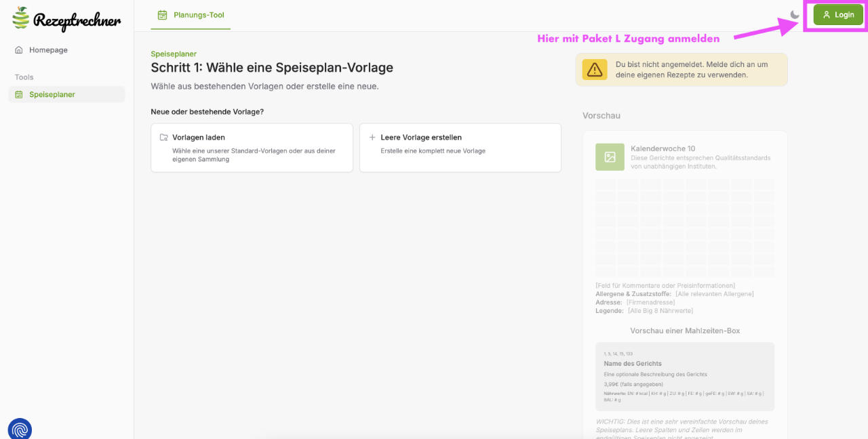Click the Rezeptrechner apple logo icon
The height and width of the screenshot is (439, 868).
pos(21,18)
